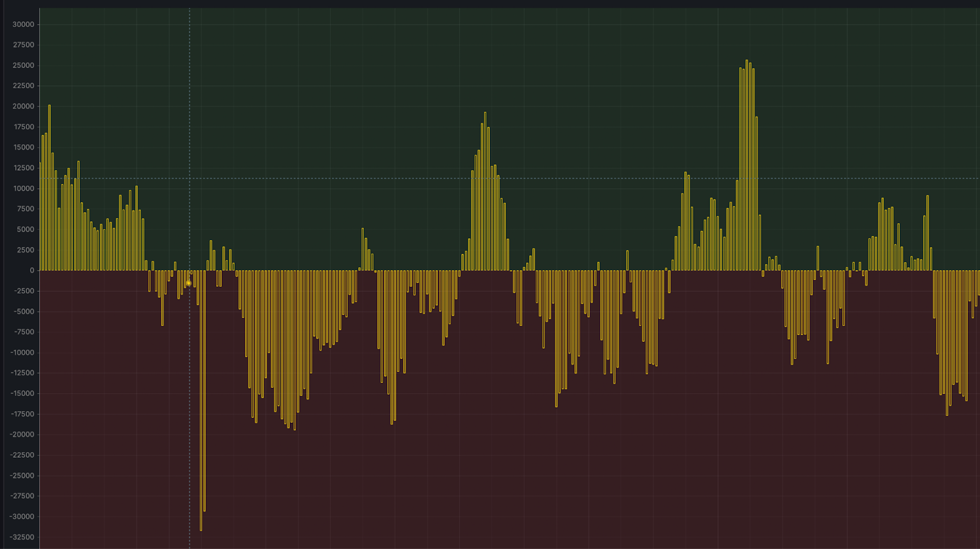Click the positive 7500 y-axis label
980x549 pixels.
(x=25, y=209)
